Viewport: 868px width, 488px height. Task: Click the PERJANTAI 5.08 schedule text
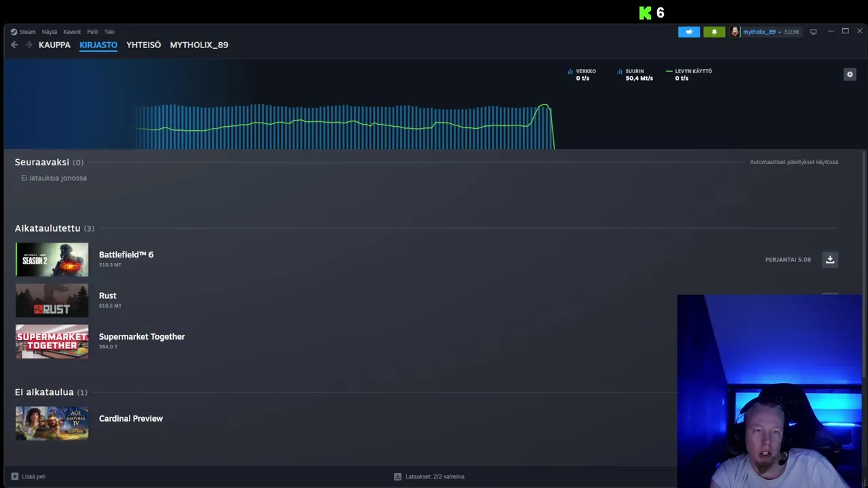[788, 260]
